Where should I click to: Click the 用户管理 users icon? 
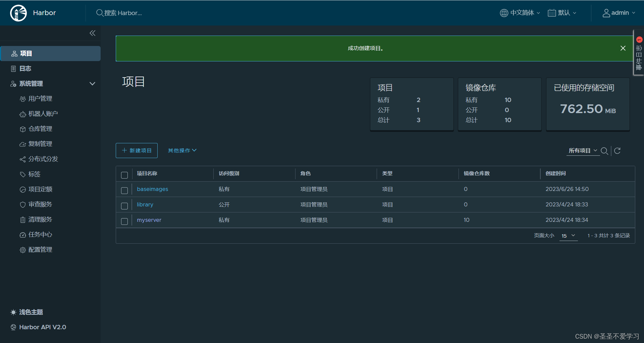tap(22, 99)
